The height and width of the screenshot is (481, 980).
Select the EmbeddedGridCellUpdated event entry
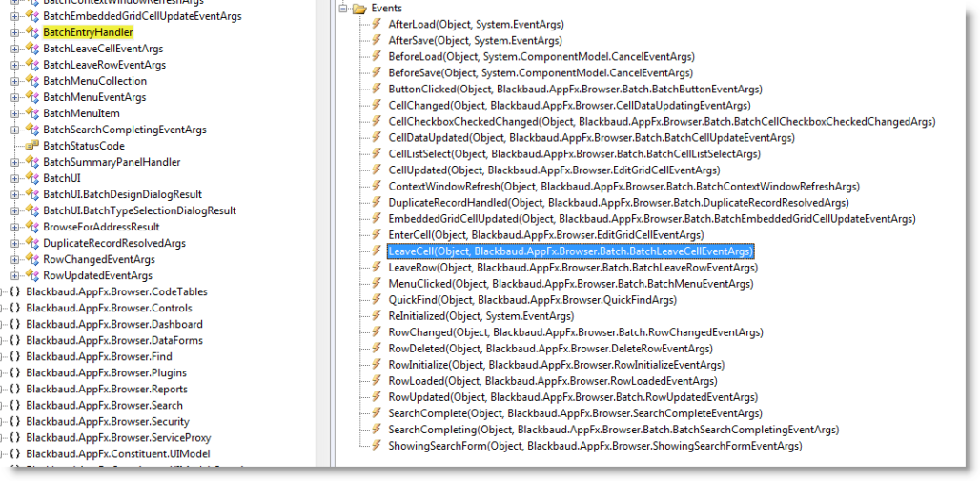tap(652, 219)
